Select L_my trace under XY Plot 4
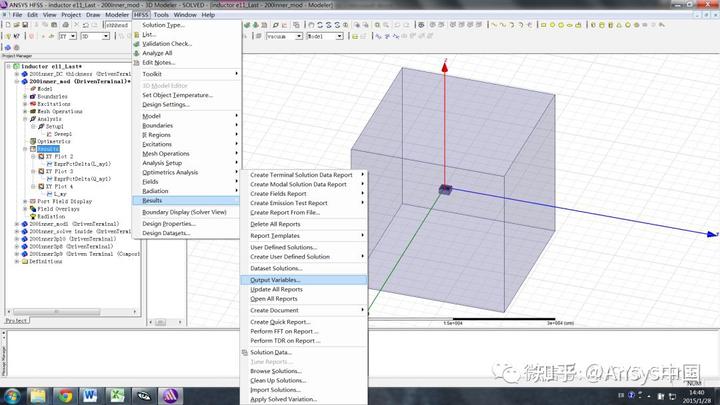 click(x=60, y=194)
